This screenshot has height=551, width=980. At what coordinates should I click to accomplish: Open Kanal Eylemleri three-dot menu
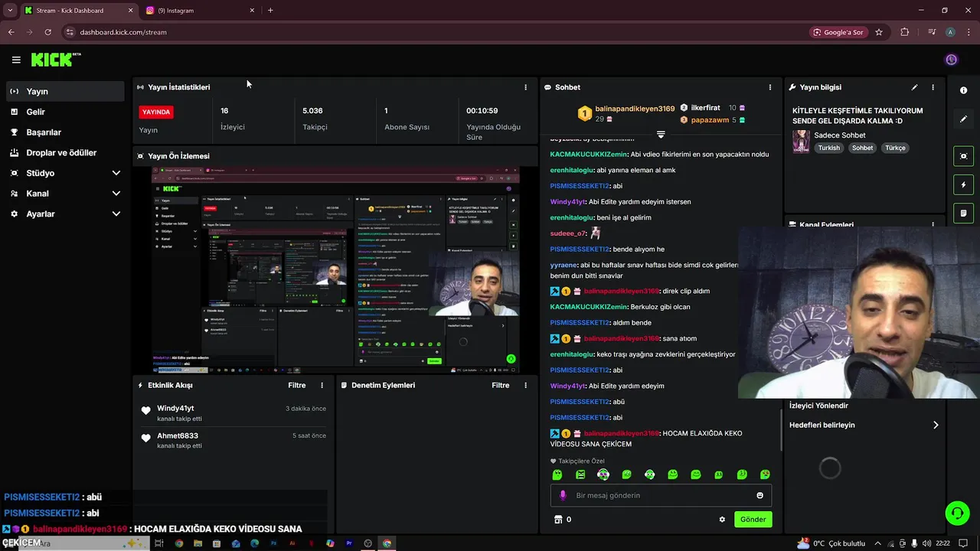tap(933, 224)
